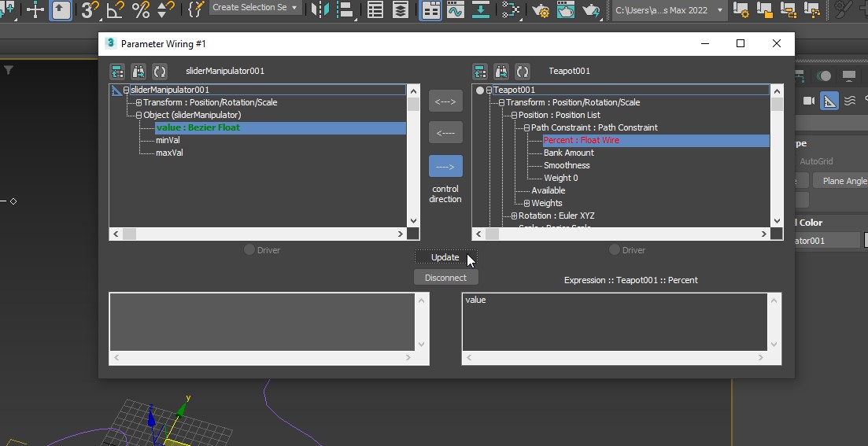This screenshot has height=446, width=868.
Task: Select Bank Amount in the Teapot001 tree
Action: click(568, 153)
